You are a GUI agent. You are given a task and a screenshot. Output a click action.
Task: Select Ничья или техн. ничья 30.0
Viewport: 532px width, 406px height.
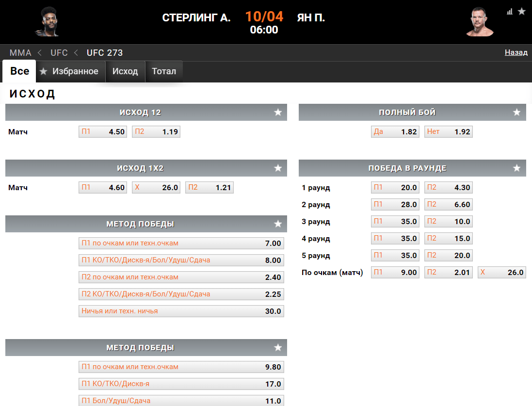point(181,311)
